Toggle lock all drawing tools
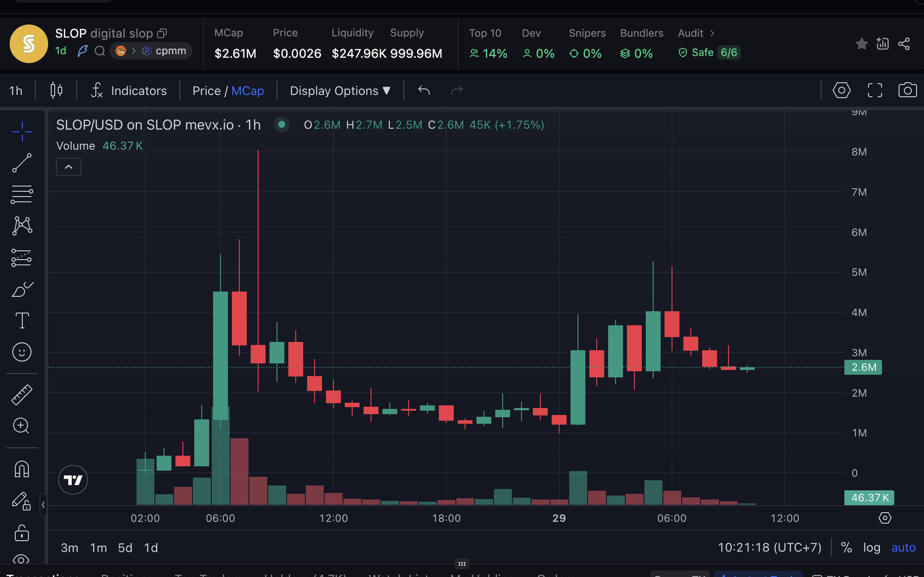The width and height of the screenshot is (924, 577). tap(22, 532)
